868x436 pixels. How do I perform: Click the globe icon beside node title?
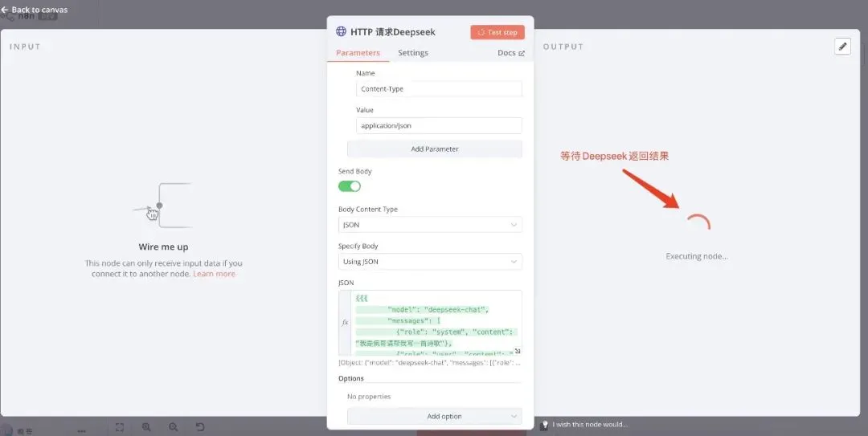[341, 31]
